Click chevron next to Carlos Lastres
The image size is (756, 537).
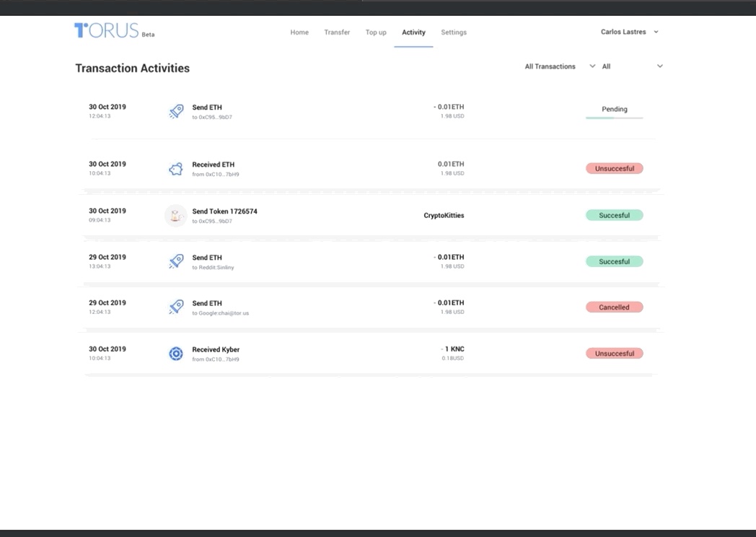(656, 32)
